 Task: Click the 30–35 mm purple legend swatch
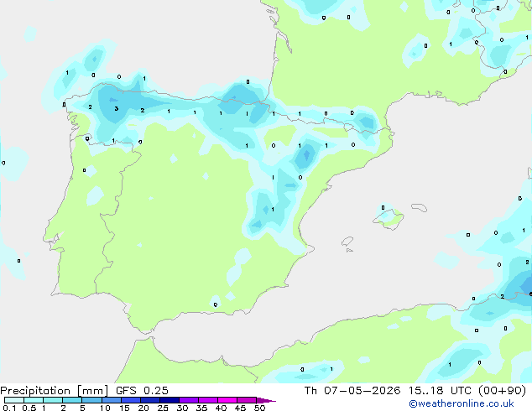[188, 400]
